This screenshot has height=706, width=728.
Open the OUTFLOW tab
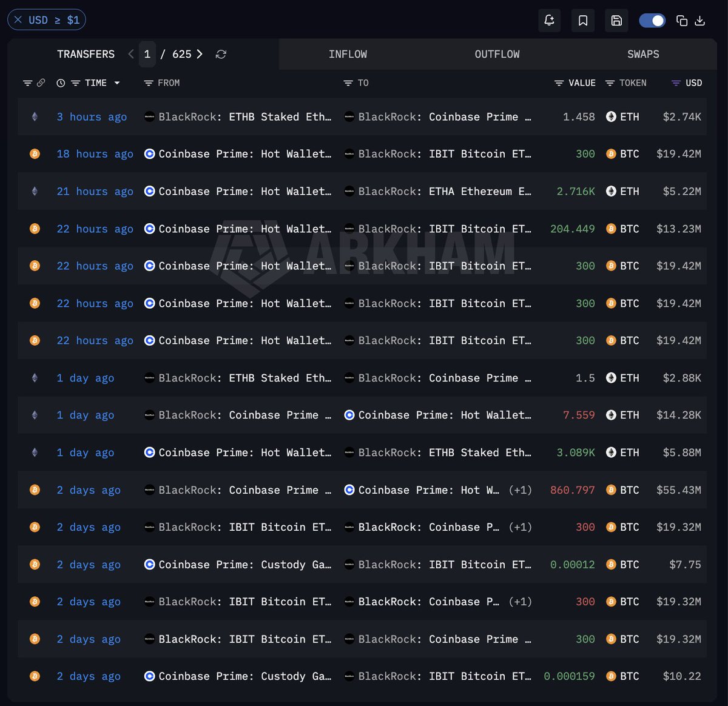[x=497, y=54]
